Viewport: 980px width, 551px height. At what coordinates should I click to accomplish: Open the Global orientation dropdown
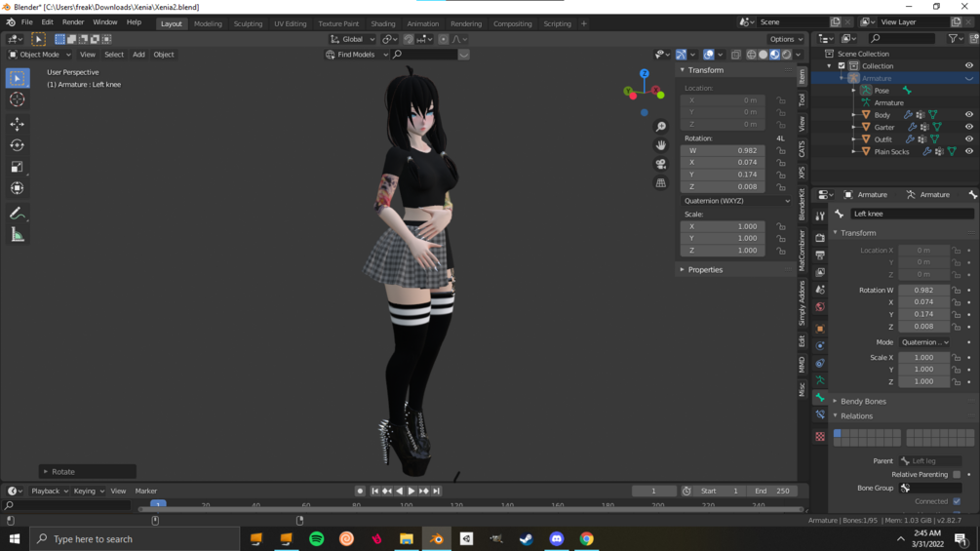click(x=352, y=39)
